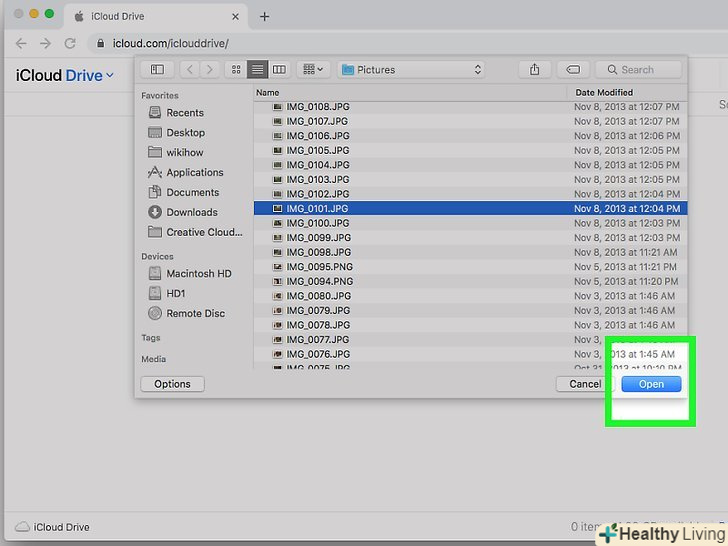
Task: Select Macintosh HD under Devices
Action: pyautogui.click(x=198, y=273)
